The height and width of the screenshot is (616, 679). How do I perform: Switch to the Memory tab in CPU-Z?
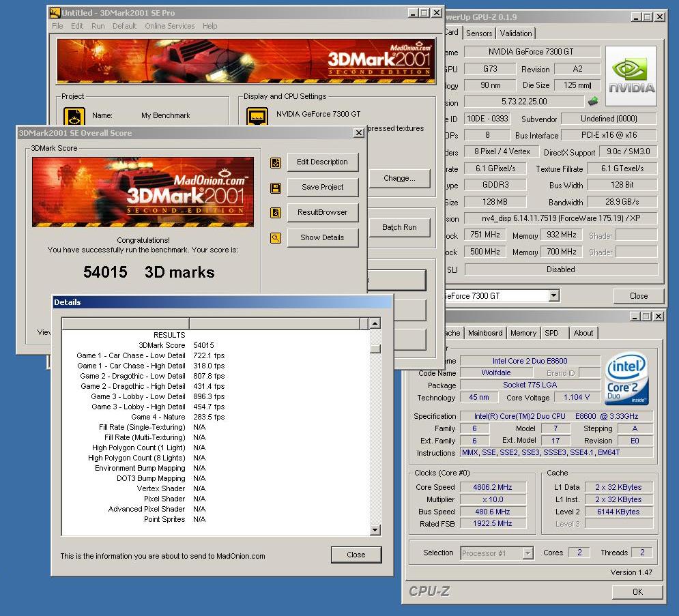[523, 333]
